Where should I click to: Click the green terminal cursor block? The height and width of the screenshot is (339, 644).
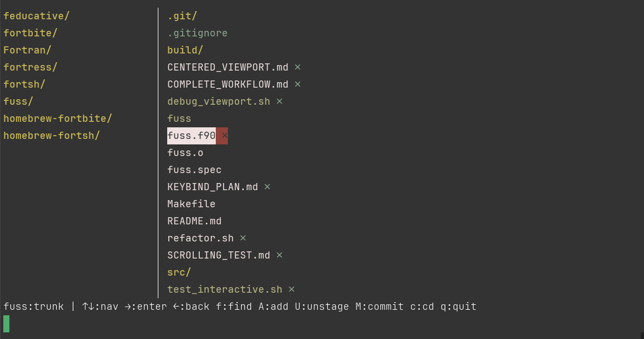7,324
